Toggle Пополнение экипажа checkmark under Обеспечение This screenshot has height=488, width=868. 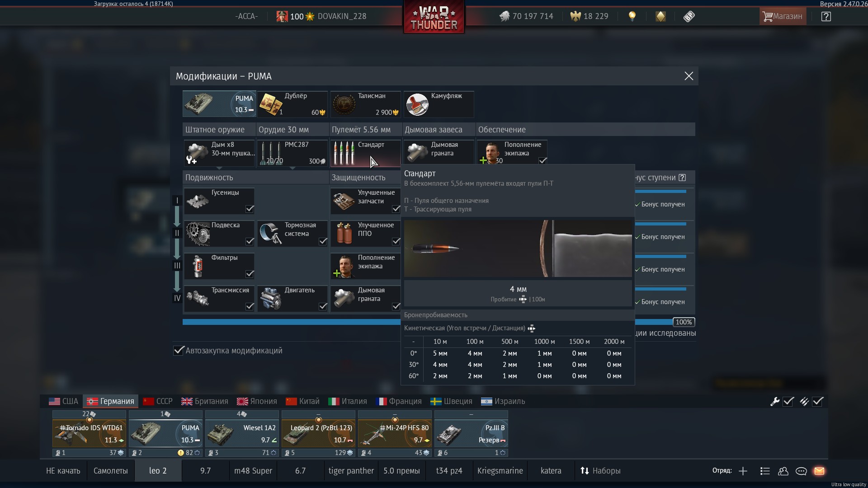point(542,161)
